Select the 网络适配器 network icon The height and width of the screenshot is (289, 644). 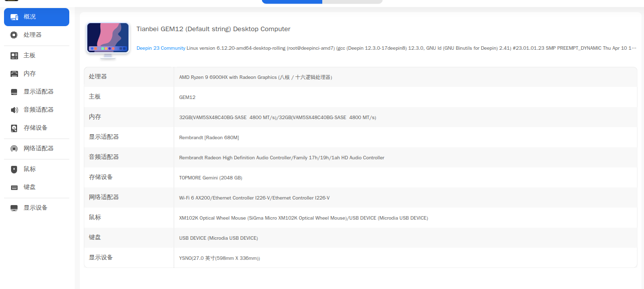[x=14, y=149]
